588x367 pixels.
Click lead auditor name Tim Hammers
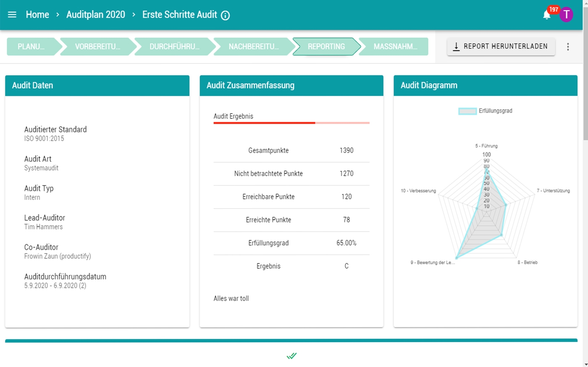pos(43,227)
